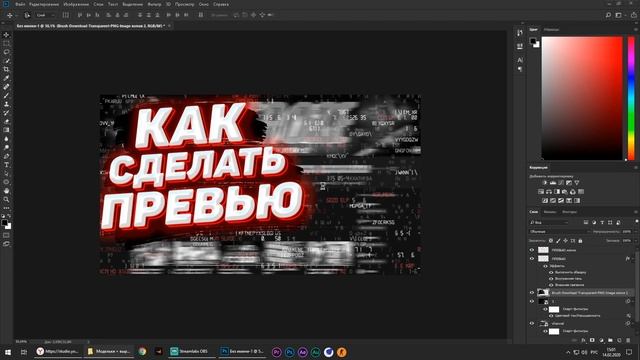Open the Layers panel options menu
Viewport: 640px width, 360px height.
click(636, 212)
